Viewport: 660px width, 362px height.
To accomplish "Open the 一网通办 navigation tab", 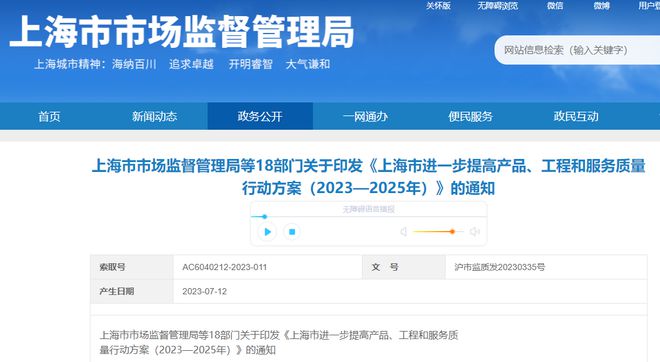I will (365, 116).
